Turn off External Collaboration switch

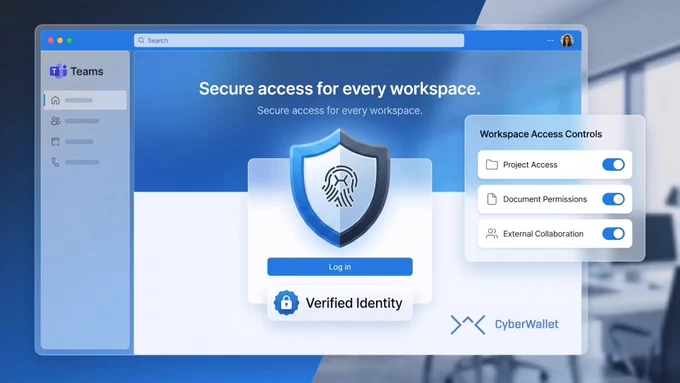point(614,234)
